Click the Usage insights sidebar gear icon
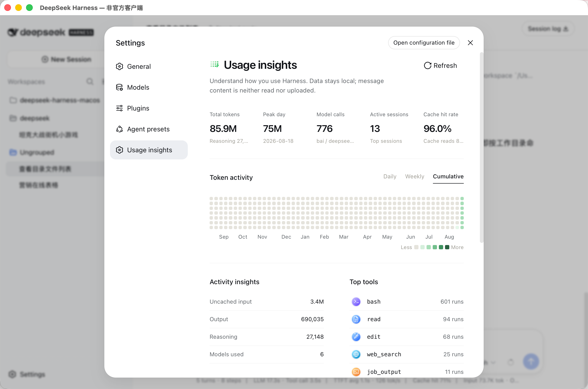Image resolution: width=588 pixels, height=389 pixels. point(119,150)
